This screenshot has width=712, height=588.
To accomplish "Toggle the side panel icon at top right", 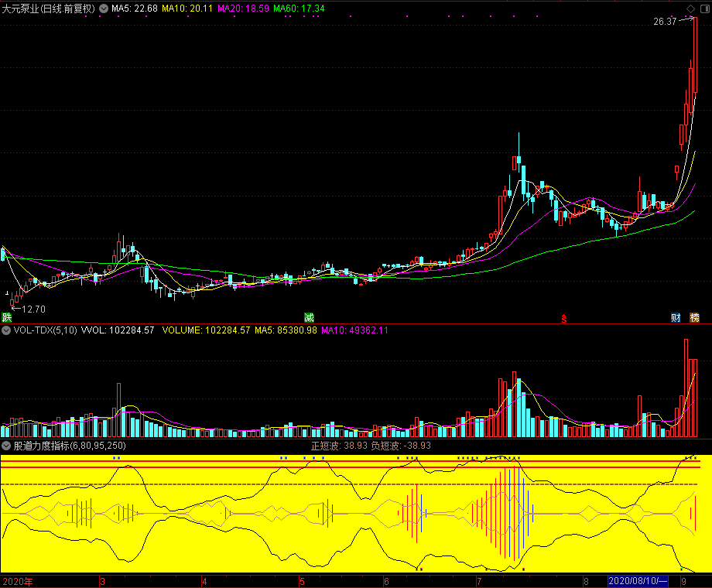I will [705, 9].
